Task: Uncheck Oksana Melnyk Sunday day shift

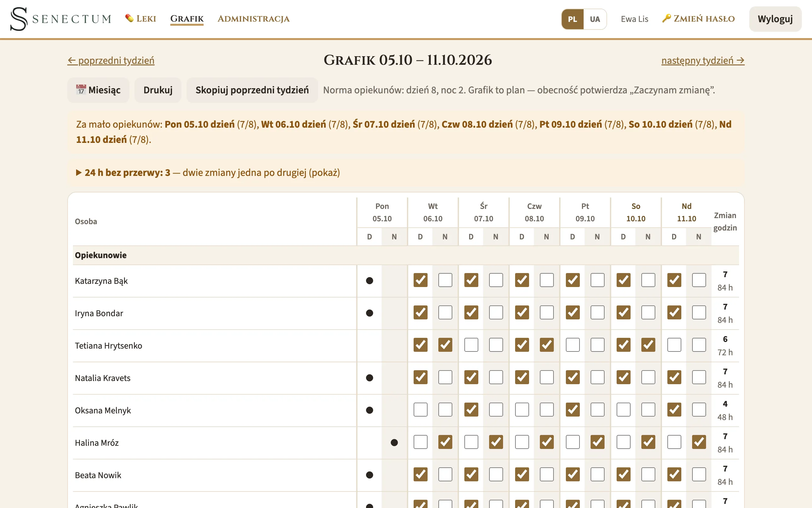Action: tap(674, 410)
